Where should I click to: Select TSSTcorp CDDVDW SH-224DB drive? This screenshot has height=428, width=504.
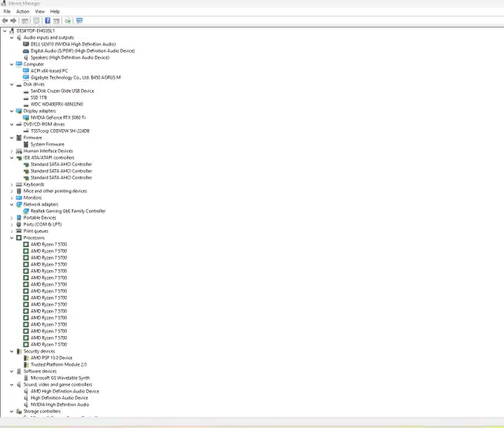tap(60, 131)
